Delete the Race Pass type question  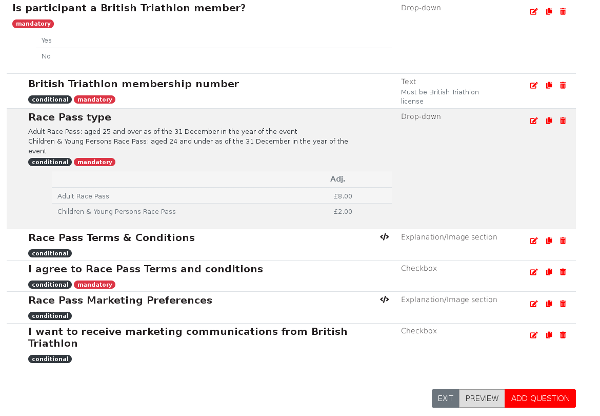click(x=563, y=121)
